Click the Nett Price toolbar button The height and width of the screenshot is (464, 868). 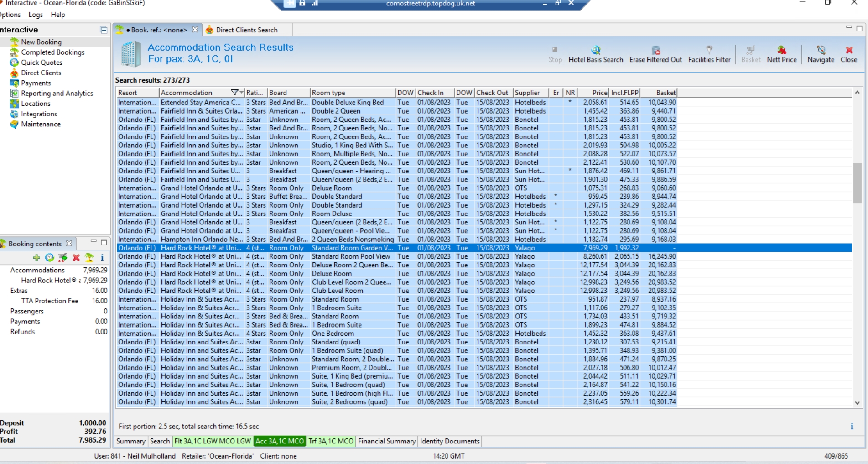tap(782, 54)
